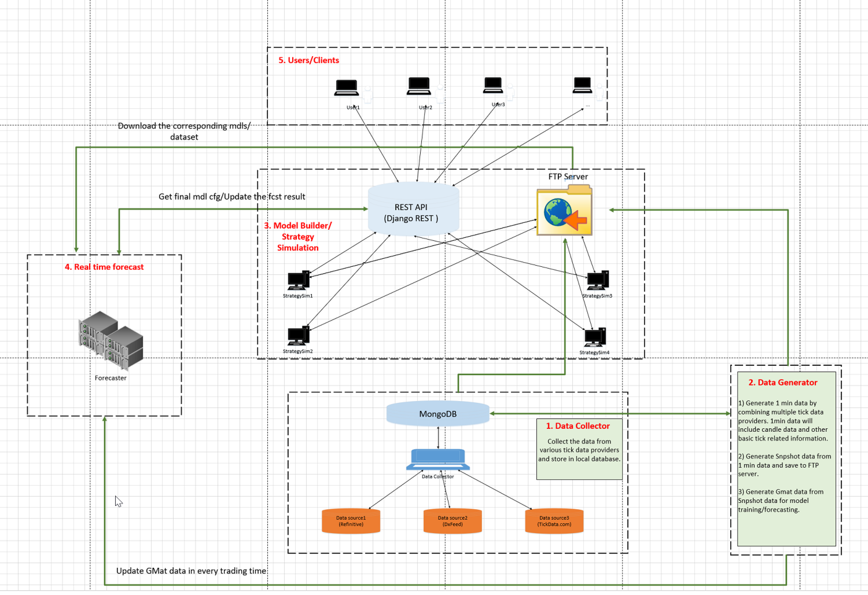
Task: Select the StrategySim4 computer icon
Action: 595,337
